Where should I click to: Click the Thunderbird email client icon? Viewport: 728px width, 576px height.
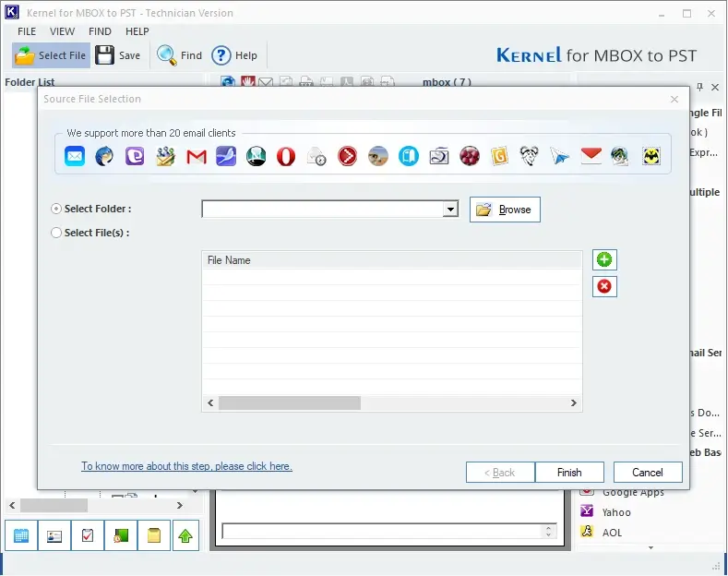point(104,156)
